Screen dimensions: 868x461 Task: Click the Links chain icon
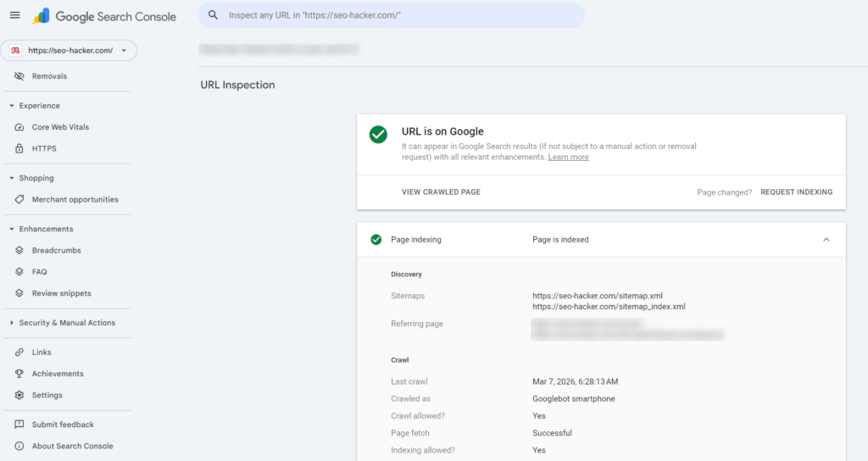tap(19, 352)
